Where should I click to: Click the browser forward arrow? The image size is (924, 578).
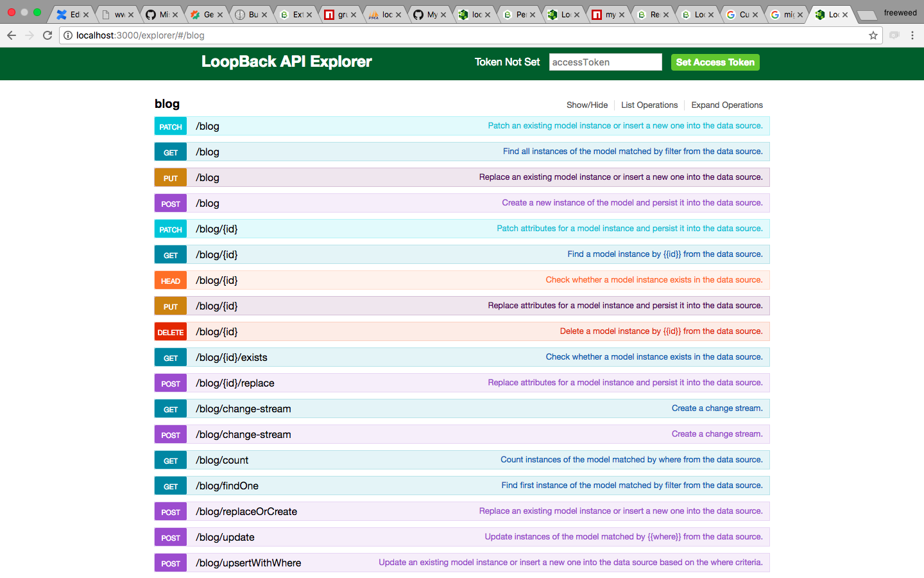coord(30,35)
